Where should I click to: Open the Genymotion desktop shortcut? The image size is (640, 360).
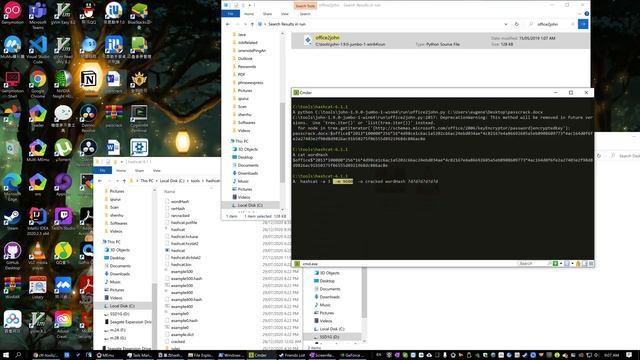pos(12,13)
